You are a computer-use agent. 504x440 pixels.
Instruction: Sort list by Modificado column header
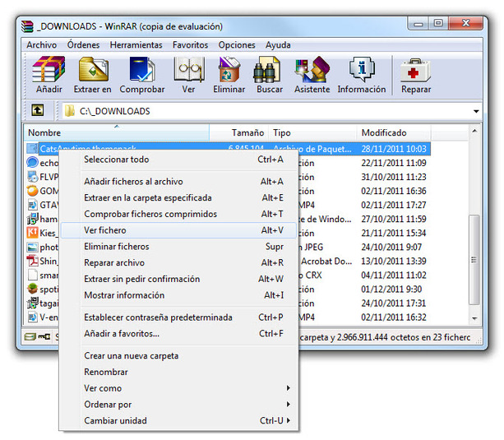point(384,132)
